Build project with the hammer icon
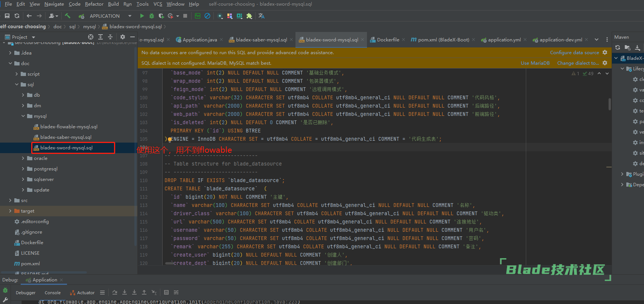 [x=68, y=16]
